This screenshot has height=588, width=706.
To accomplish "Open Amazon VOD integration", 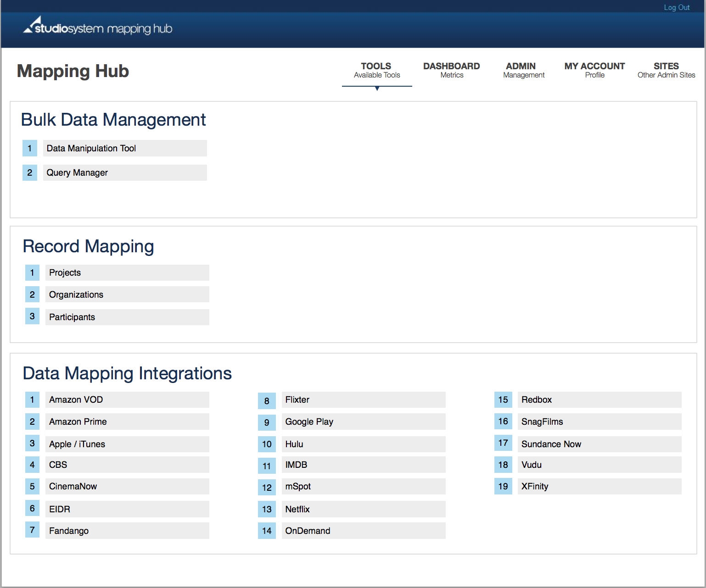I will pyautogui.click(x=127, y=399).
